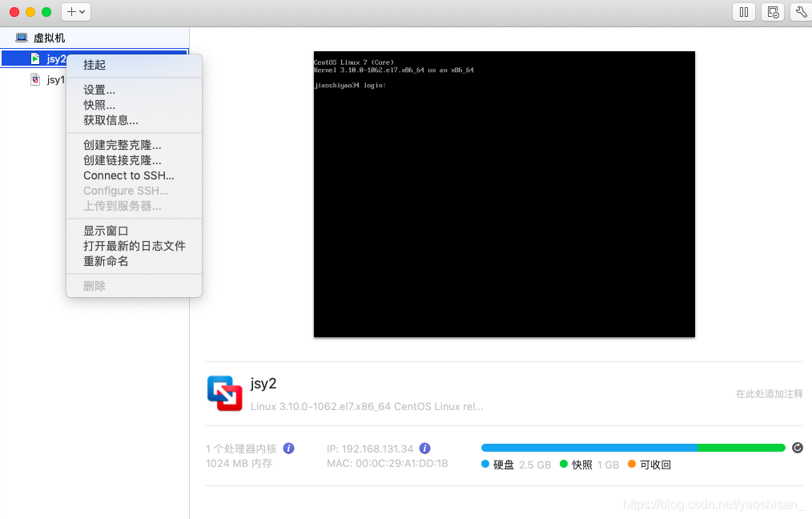Click the jsy2 title in details pane
Image resolution: width=812 pixels, height=519 pixels.
pyautogui.click(x=263, y=384)
